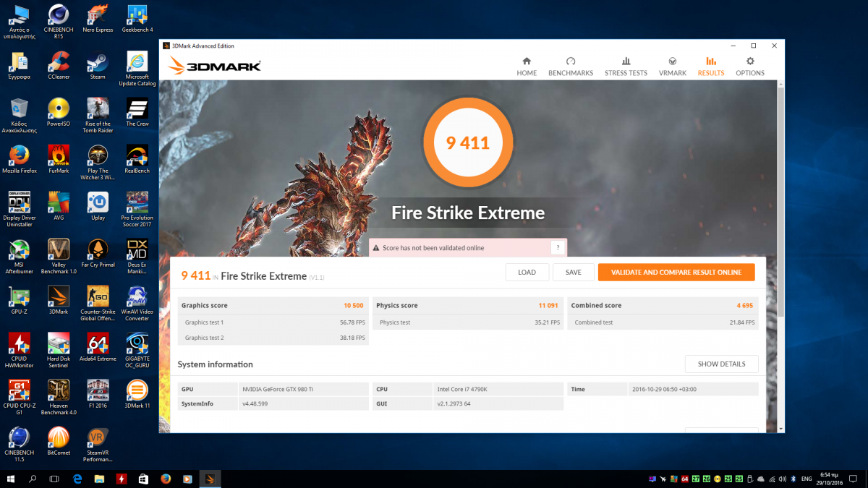
Task: Open WinAVI Video Converter icon
Action: tap(137, 304)
